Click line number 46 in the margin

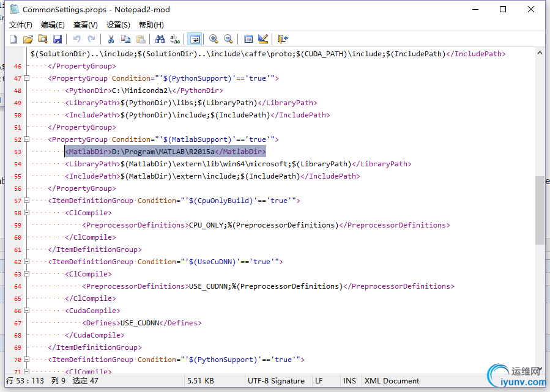pyautogui.click(x=18, y=66)
